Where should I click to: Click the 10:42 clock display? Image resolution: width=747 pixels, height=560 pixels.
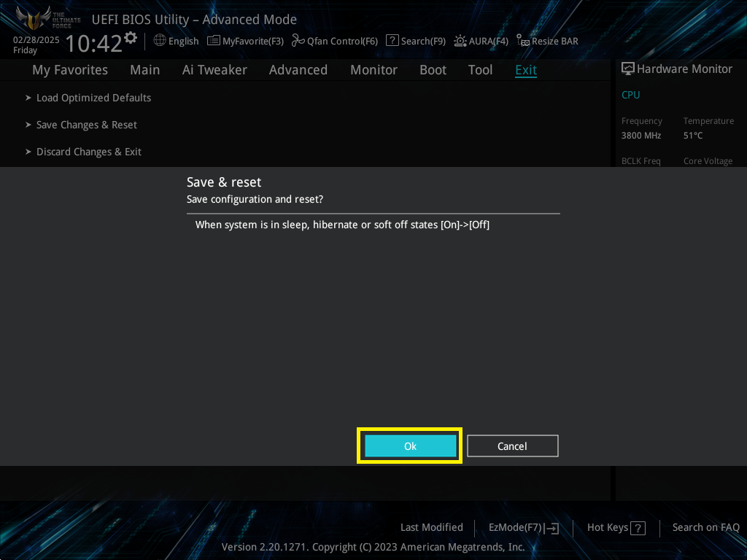click(x=94, y=44)
